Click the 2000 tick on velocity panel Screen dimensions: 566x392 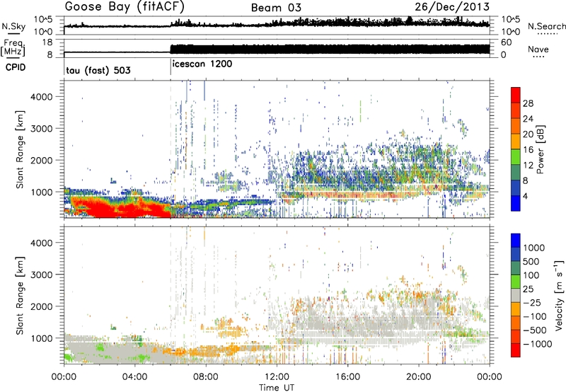[x=41, y=306]
